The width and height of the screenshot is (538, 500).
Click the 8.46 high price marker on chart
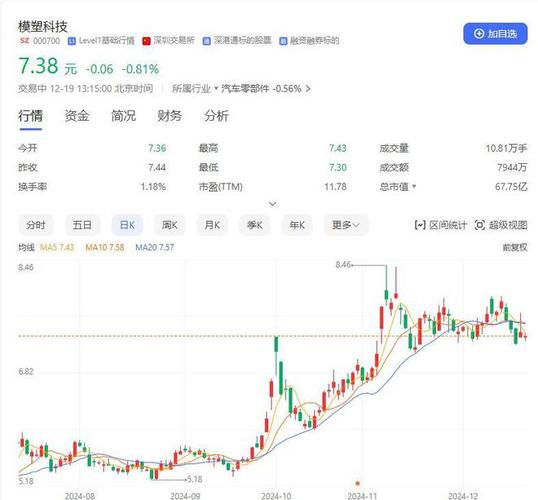pos(343,265)
